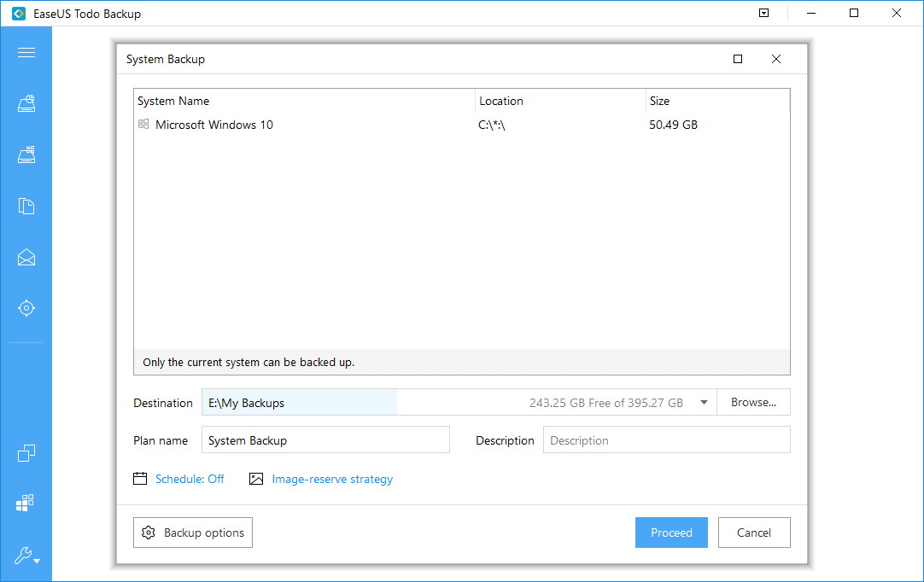Focus the Plan name input field
This screenshot has width=924, height=582.
click(x=325, y=440)
